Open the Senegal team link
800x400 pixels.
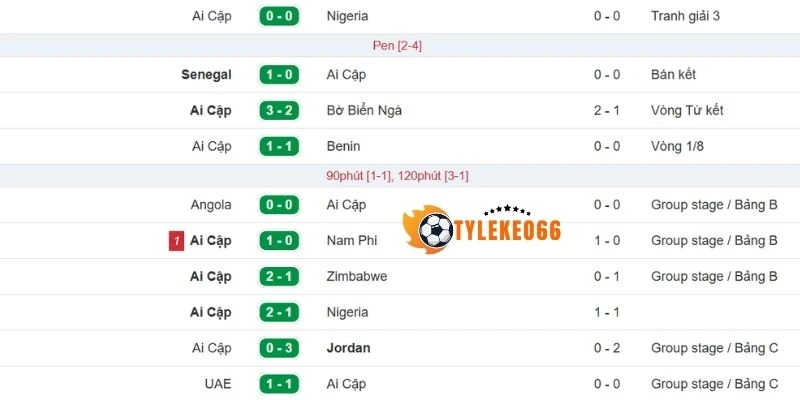206,75
